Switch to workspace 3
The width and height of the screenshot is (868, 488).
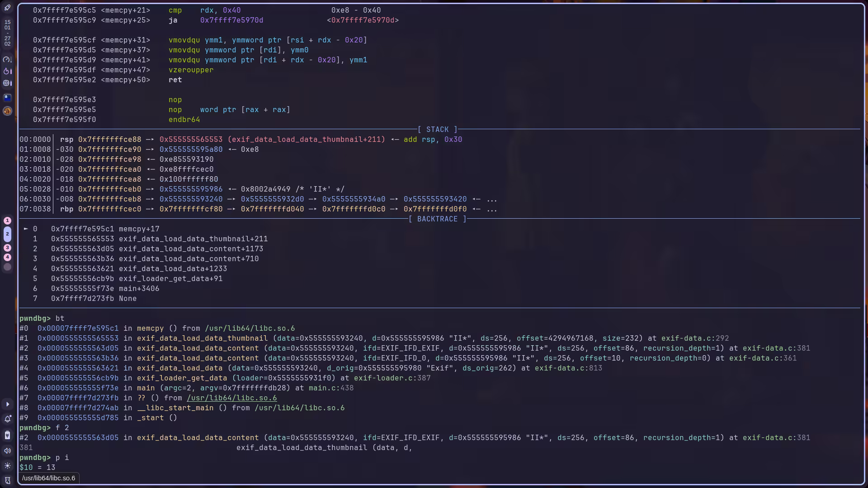pos(7,248)
